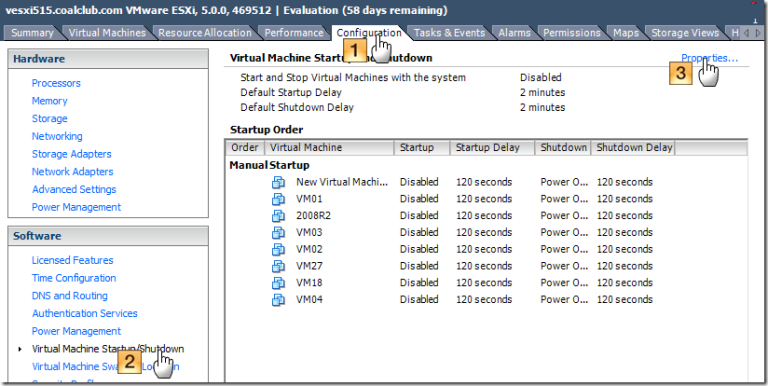Screen dimensions: 768x386
Task: Open the Storage Adapters hardware link
Action: pos(72,154)
